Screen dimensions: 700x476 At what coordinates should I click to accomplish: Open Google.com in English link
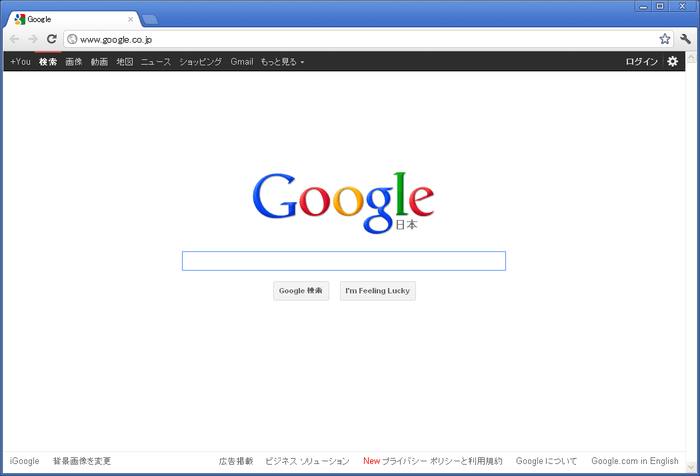(x=634, y=461)
